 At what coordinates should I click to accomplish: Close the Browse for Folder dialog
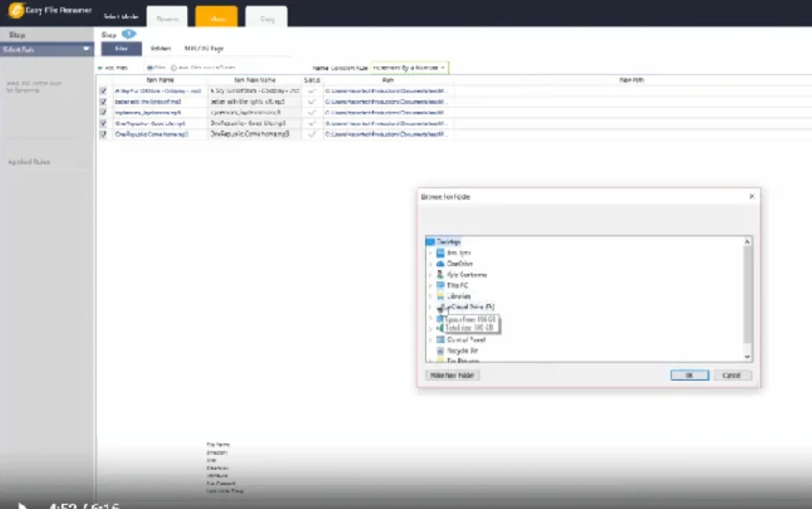752,196
